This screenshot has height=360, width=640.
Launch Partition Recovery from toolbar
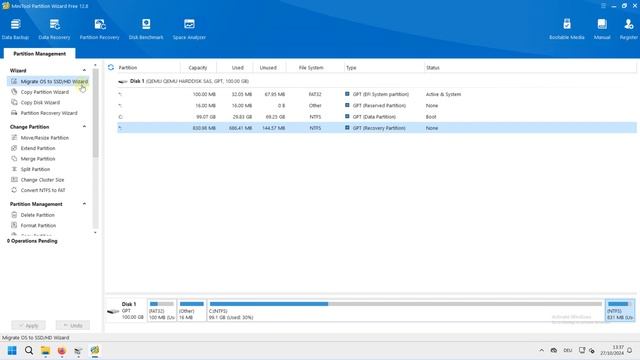pos(100,29)
